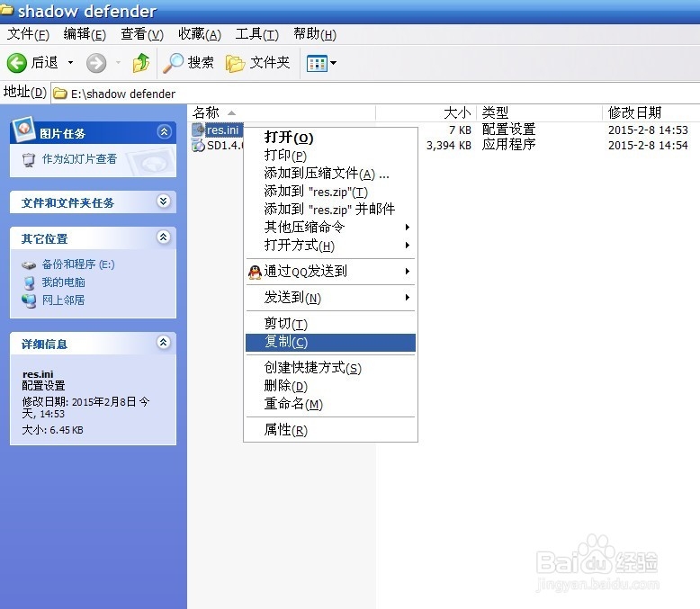Choose 打印(P) in context menu

(x=330, y=155)
